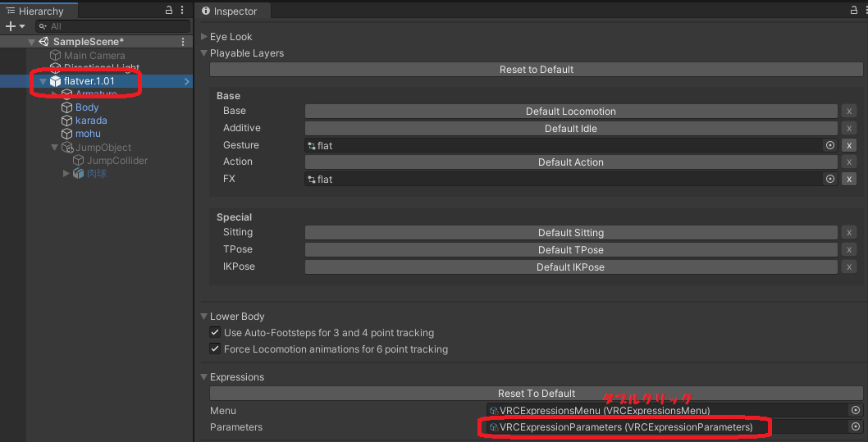The height and width of the screenshot is (442, 868).
Task: Click Reset to Default in Playable Layers
Action: click(537, 69)
